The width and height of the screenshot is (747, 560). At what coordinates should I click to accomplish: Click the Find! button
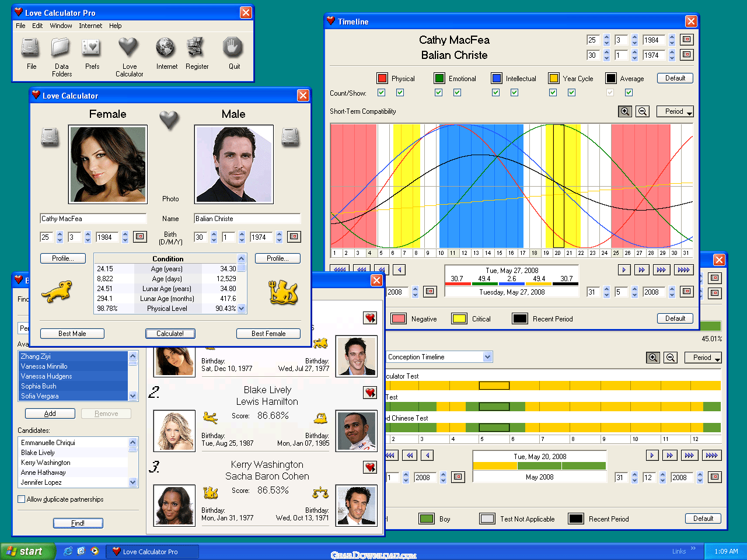tap(78, 523)
